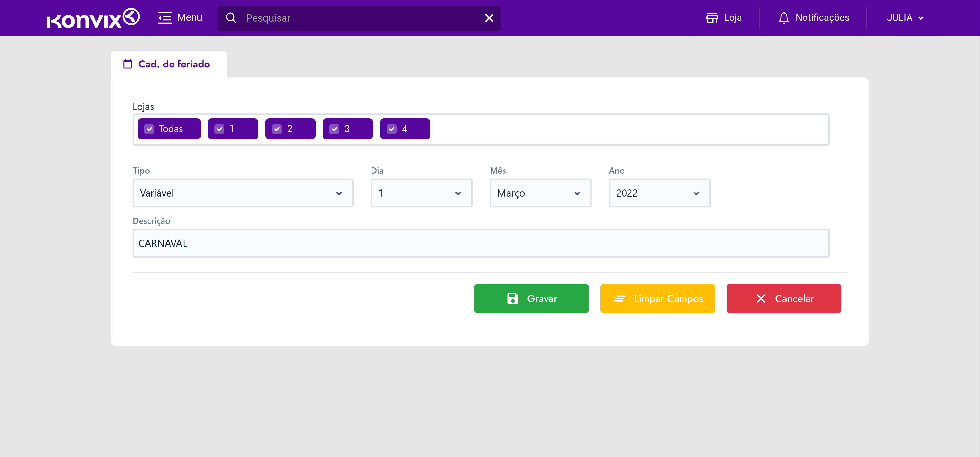Click the lines icon on Limpar Campos
980x457 pixels.
(x=619, y=299)
